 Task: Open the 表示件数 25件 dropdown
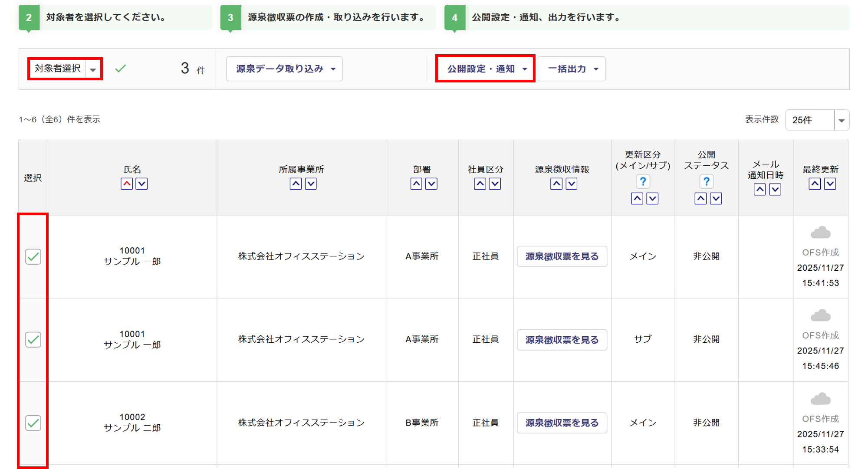tap(817, 120)
